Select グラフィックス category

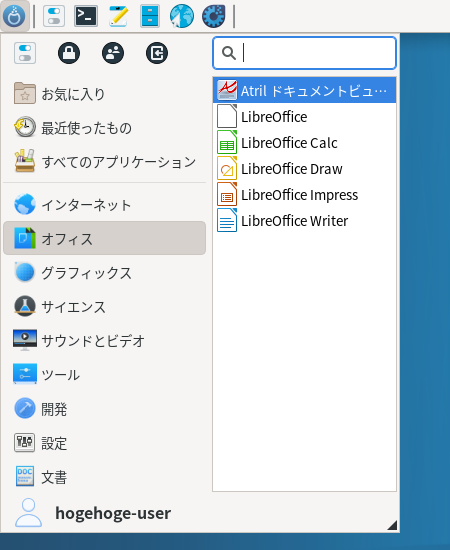click(x=105, y=272)
